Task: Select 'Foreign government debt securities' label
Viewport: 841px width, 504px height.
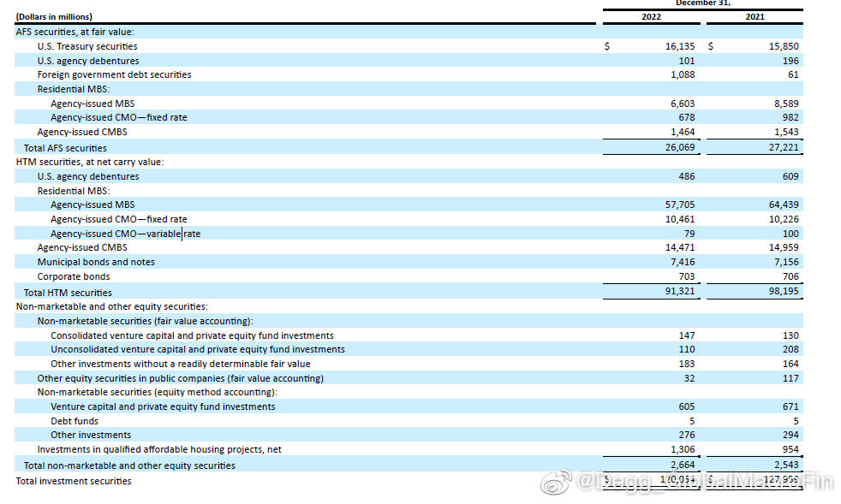Action: point(114,74)
